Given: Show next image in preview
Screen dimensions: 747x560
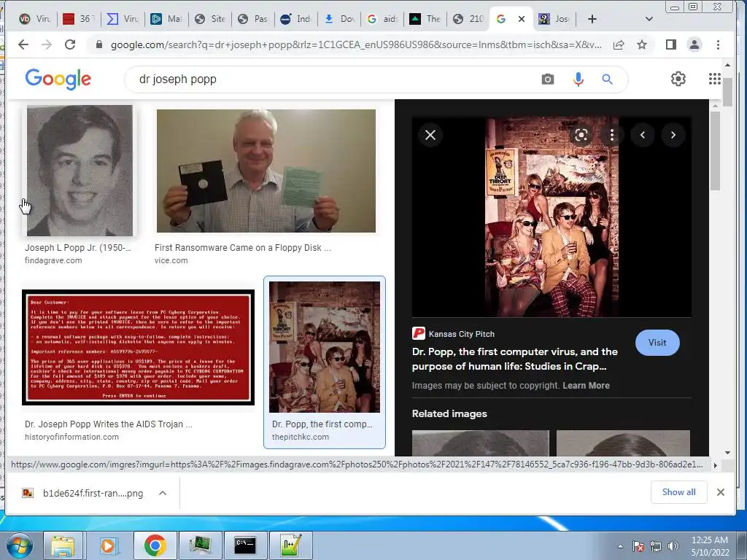Looking at the screenshot, I should pos(673,135).
